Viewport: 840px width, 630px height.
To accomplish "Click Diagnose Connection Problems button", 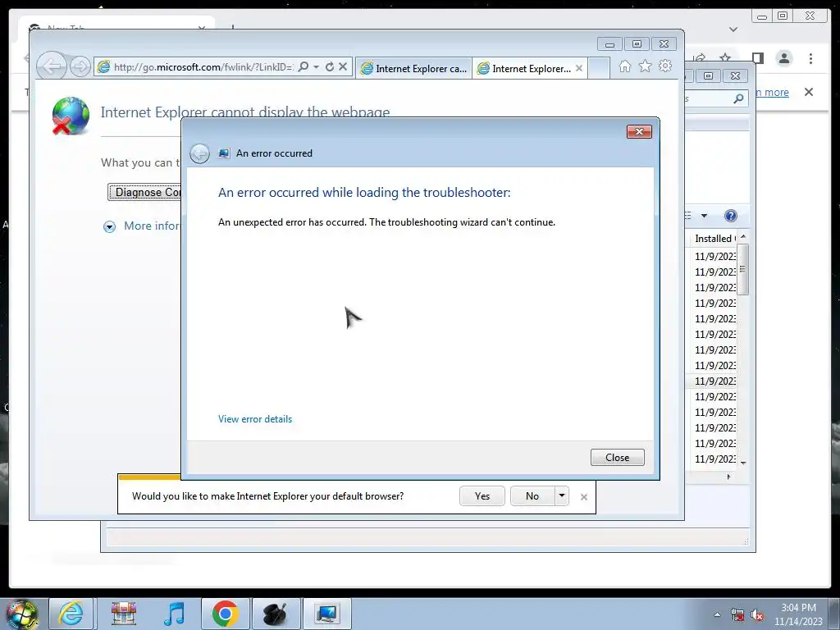I will [145, 192].
